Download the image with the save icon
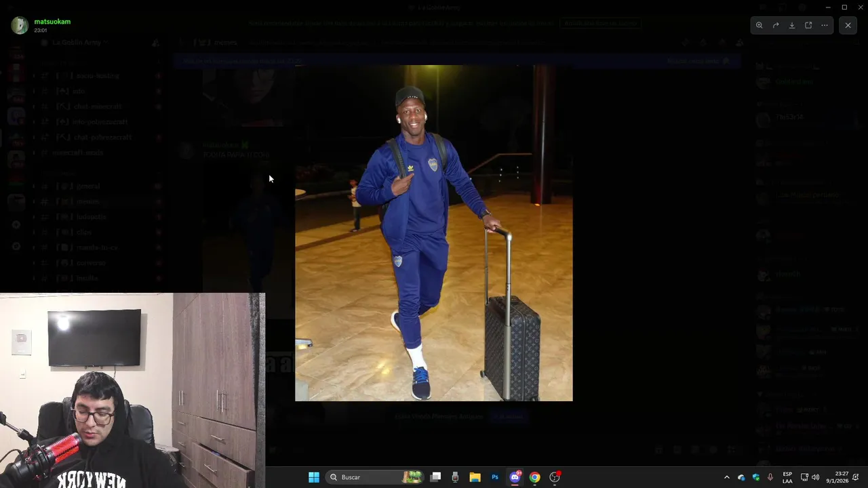This screenshot has height=488, width=868. click(x=792, y=25)
